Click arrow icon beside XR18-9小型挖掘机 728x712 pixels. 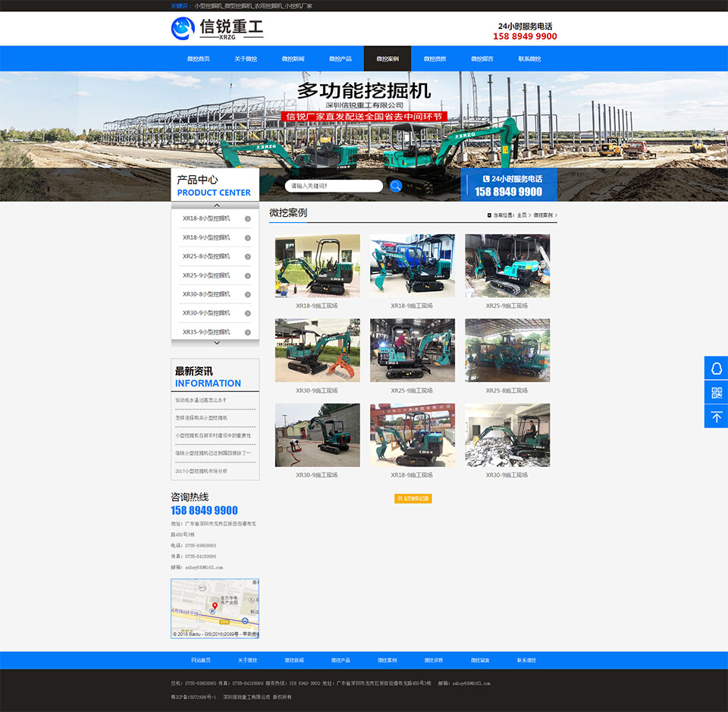[x=247, y=237]
